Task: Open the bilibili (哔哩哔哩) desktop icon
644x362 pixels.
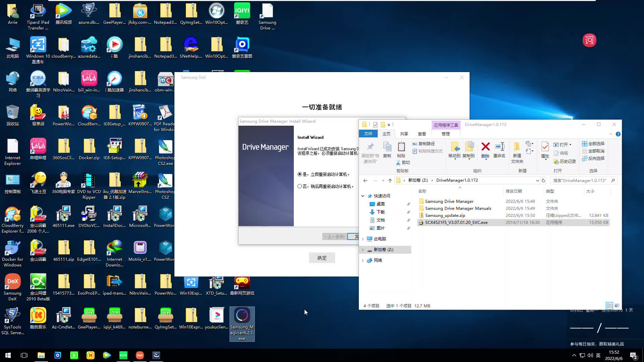Action: (x=38, y=149)
